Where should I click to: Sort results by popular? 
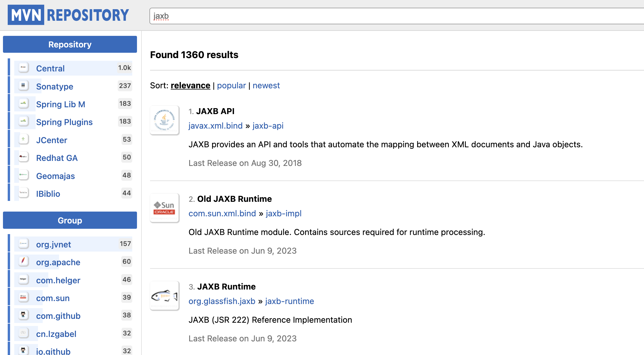(231, 85)
